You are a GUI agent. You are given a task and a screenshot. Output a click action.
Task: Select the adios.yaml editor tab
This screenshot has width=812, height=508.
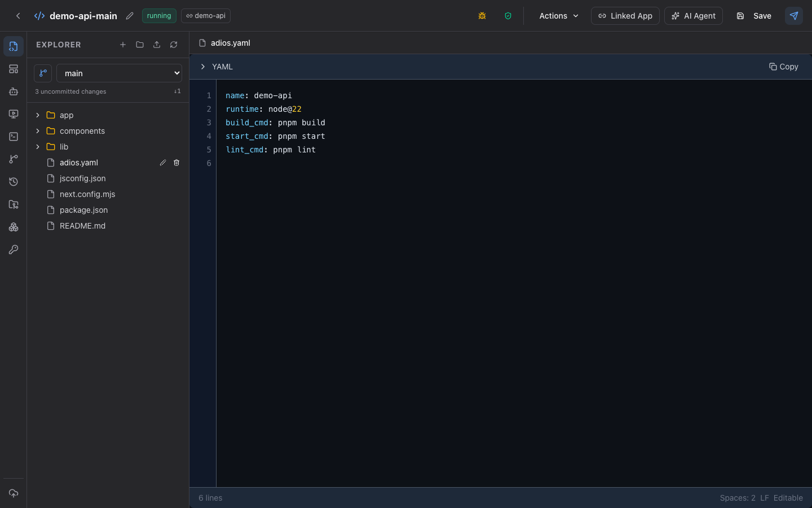[224, 43]
